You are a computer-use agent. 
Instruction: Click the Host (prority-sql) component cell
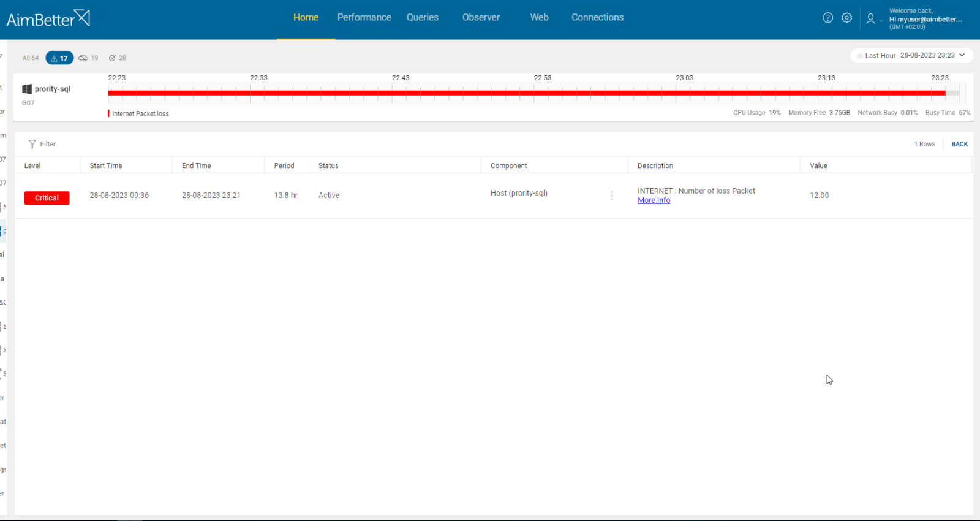click(x=519, y=193)
